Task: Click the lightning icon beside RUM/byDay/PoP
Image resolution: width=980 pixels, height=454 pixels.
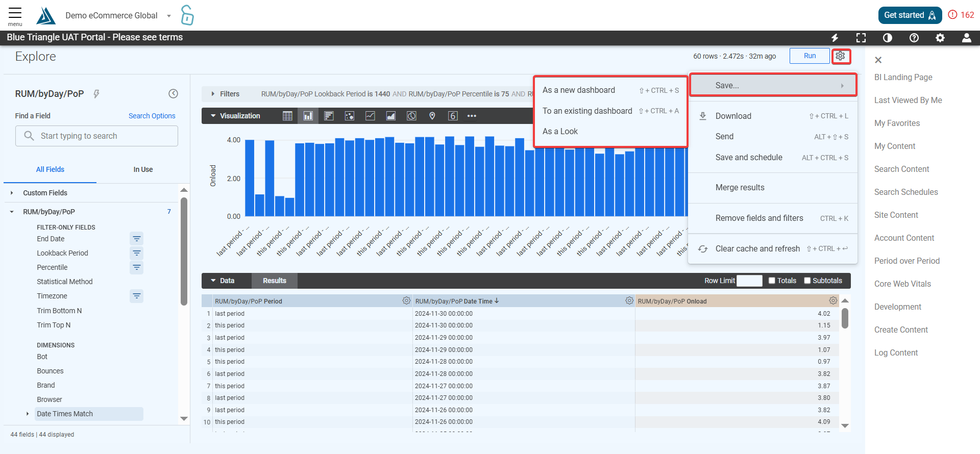Action: coord(96,94)
